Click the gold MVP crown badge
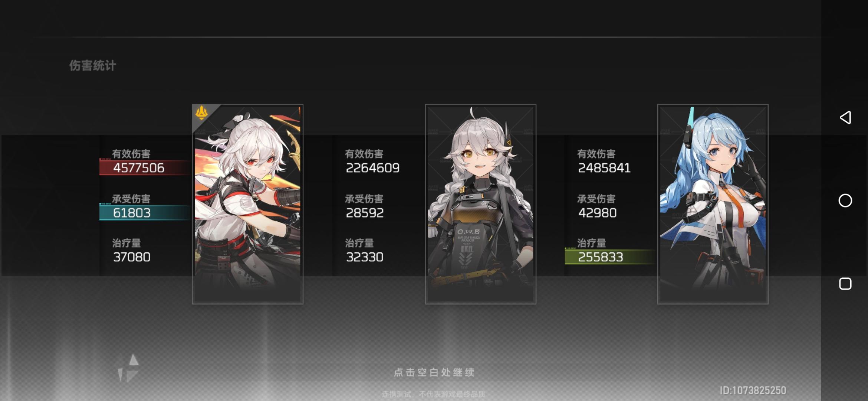The image size is (868, 401). tap(201, 113)
